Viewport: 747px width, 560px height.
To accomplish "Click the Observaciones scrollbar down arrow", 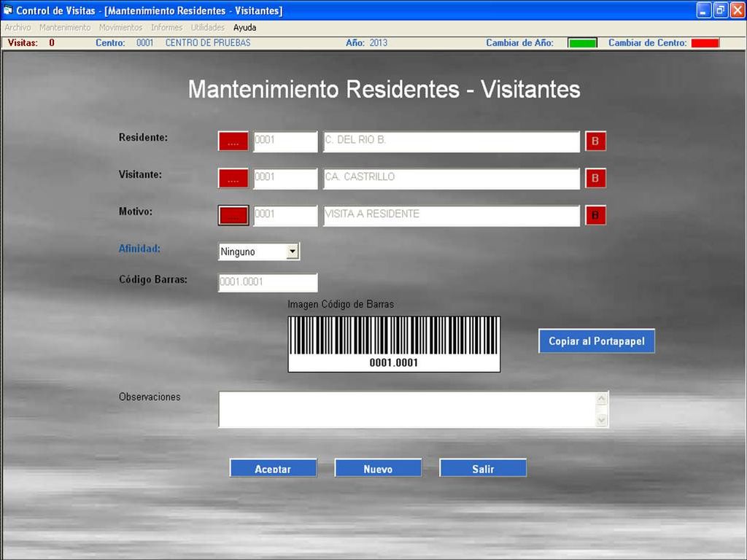I will 601,420.
